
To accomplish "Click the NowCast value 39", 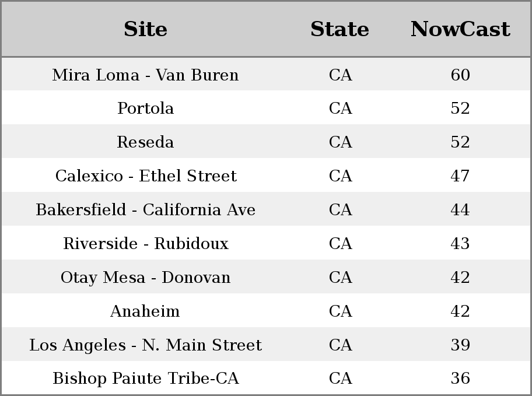I will point(460,345).
